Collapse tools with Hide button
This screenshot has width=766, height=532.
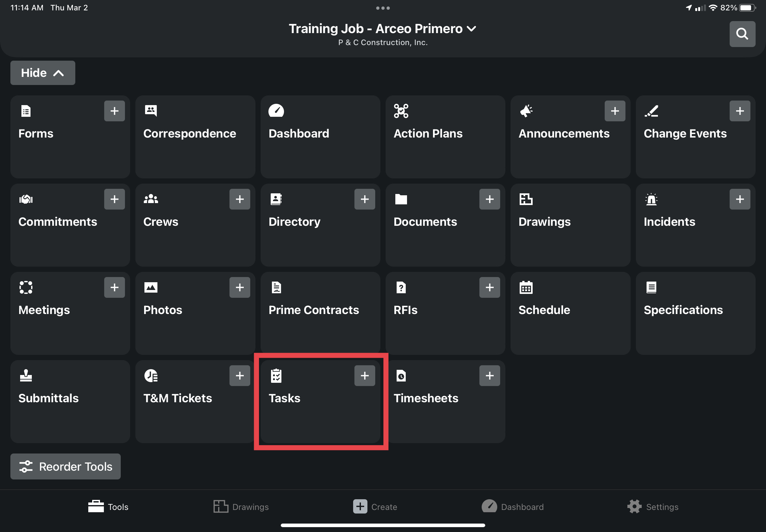click(x=43, y=73)
